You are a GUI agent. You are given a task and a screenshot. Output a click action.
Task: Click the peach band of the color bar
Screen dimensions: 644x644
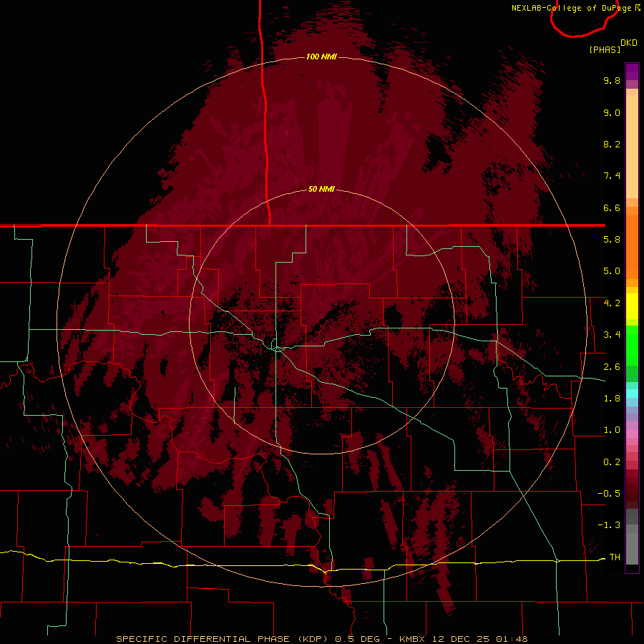point(632,144)
